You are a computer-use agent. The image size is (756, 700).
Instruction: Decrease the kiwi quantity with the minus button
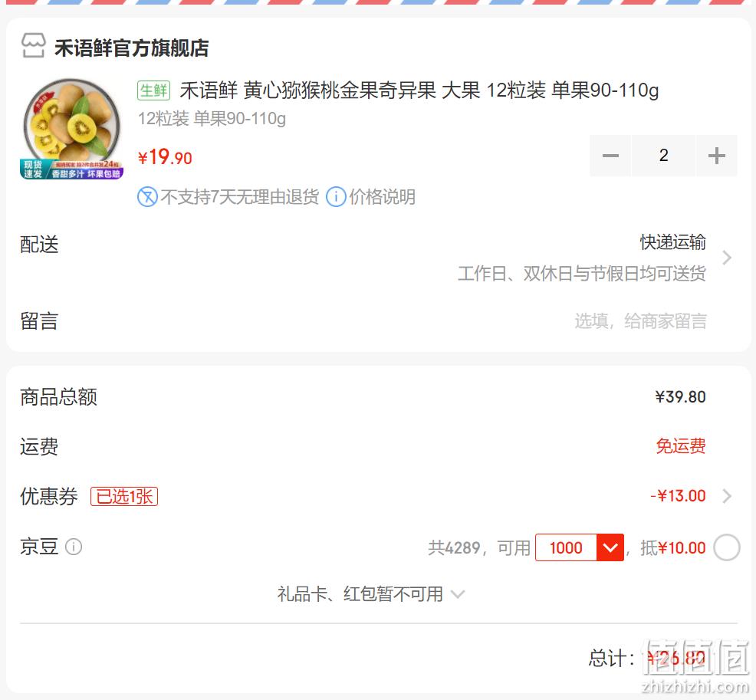click(610, 156)
